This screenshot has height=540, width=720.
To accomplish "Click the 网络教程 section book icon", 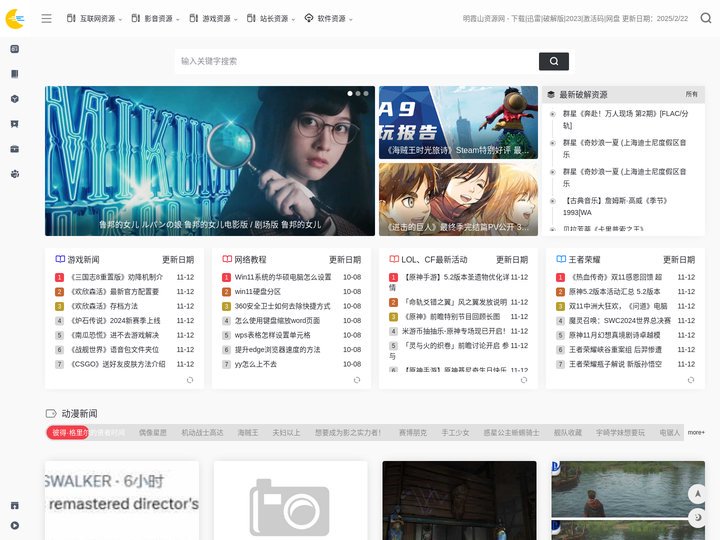I will (227, 259).
